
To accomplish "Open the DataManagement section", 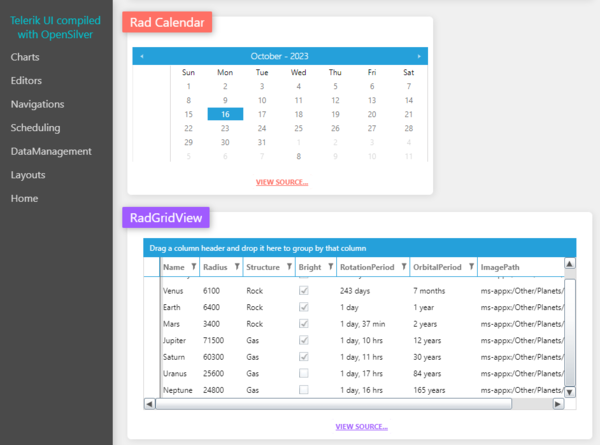I will tap(51, 152).
